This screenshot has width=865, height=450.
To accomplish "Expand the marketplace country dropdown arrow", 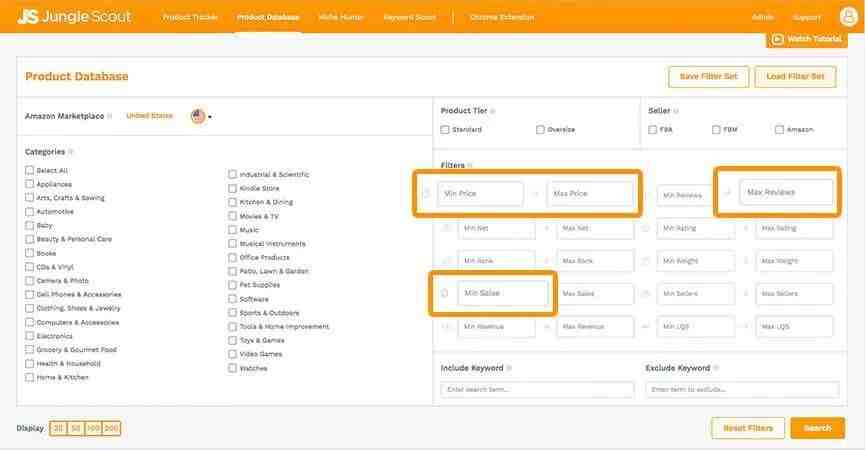I will 210,117.
